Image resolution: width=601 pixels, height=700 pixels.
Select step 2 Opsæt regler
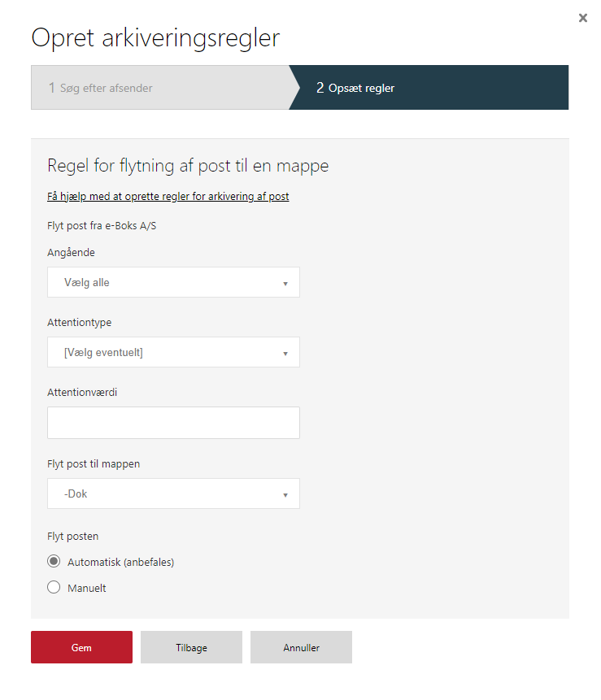point(429,88)
